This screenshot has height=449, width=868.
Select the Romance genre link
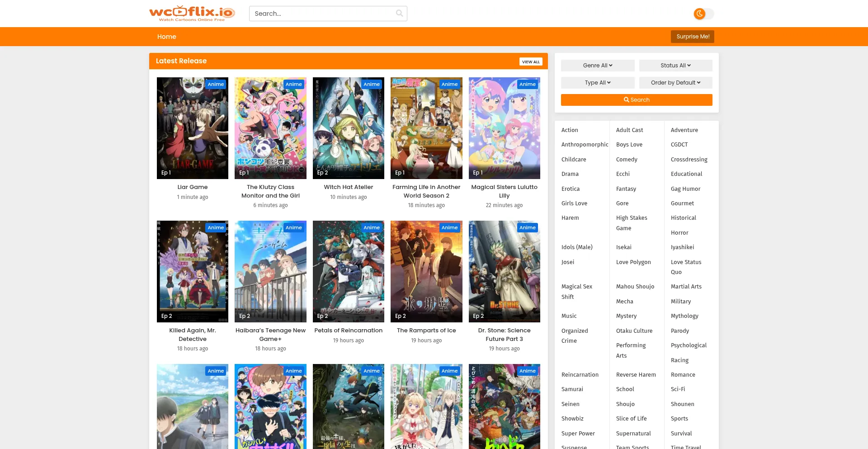(x=683, y=375)
